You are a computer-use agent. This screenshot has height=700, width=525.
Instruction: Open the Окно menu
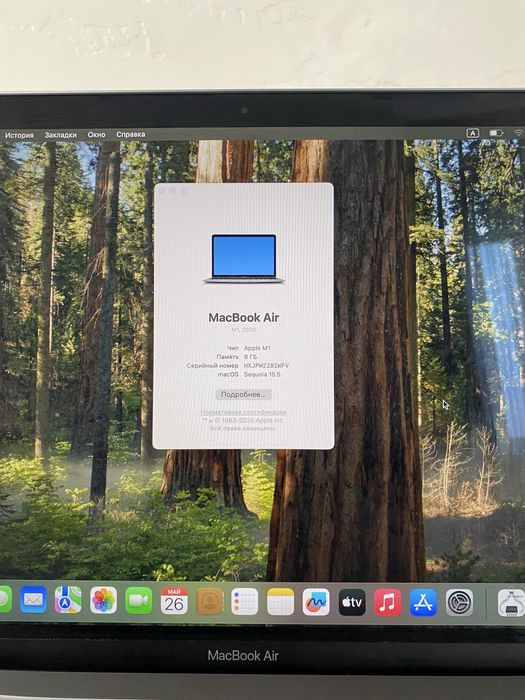click(96, 134)
